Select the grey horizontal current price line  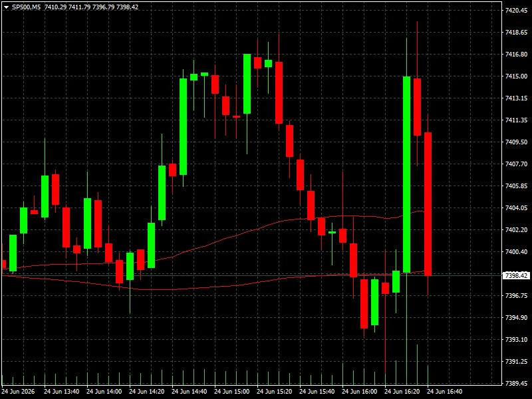[252, 275]
